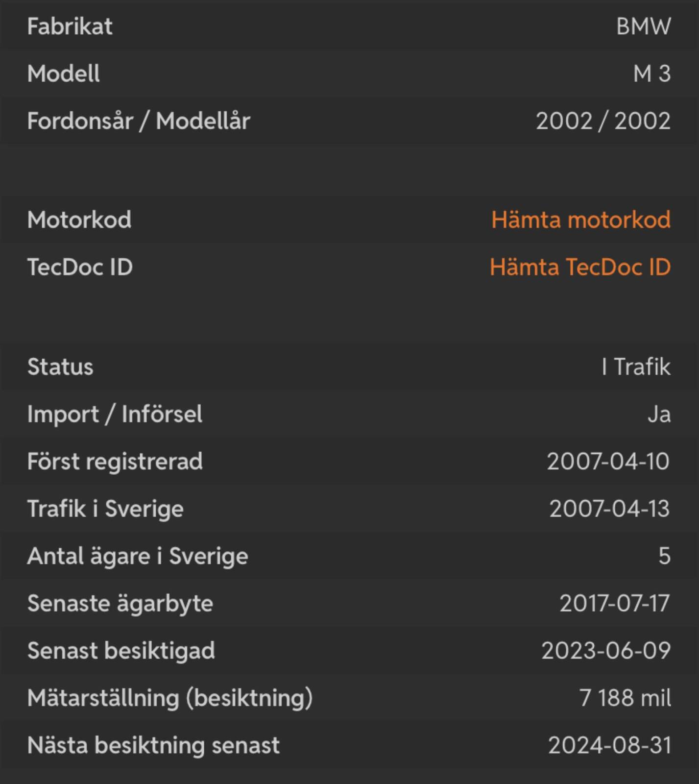Select the Fabrikat BMW row
The image size is (699, 784).
coord(349,25)
